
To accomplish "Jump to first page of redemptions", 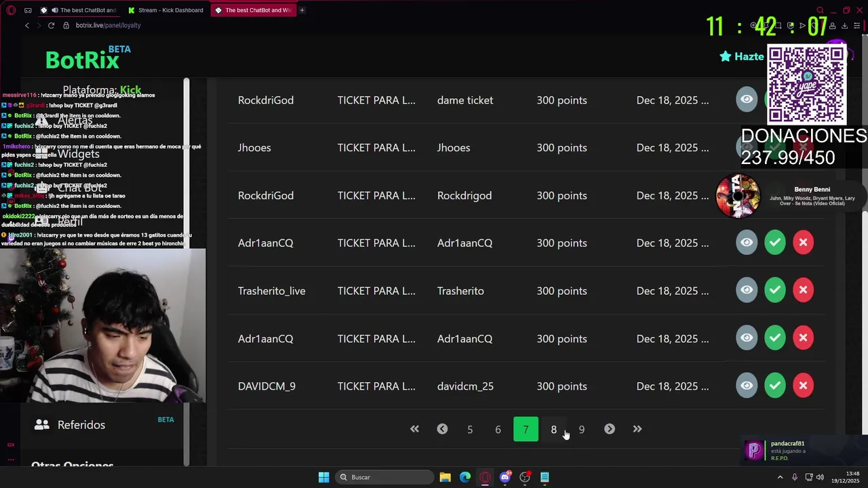I will tap(414, 429).
